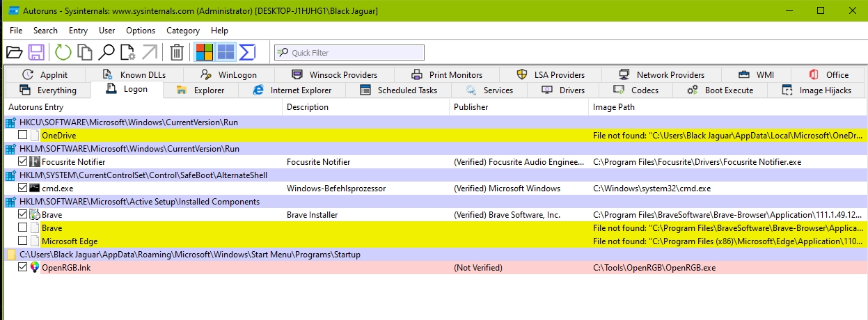Select the Active Setup\Installed Components key row
The height and width of the screenshot is (320, 868).
tap(436, 202)
